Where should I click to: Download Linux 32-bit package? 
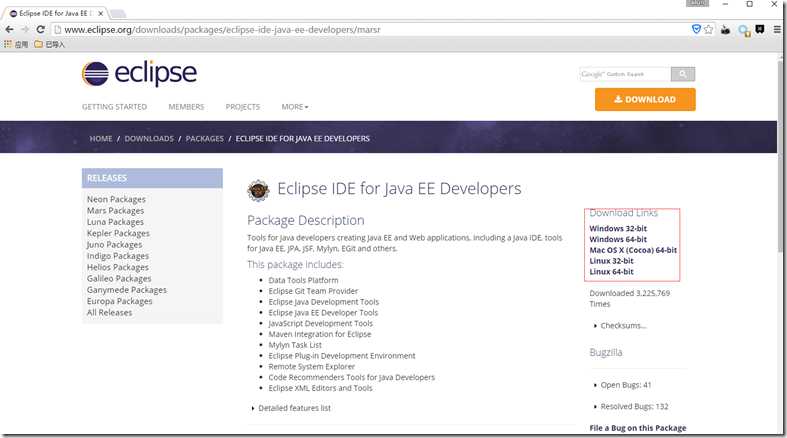pos(611,261)
